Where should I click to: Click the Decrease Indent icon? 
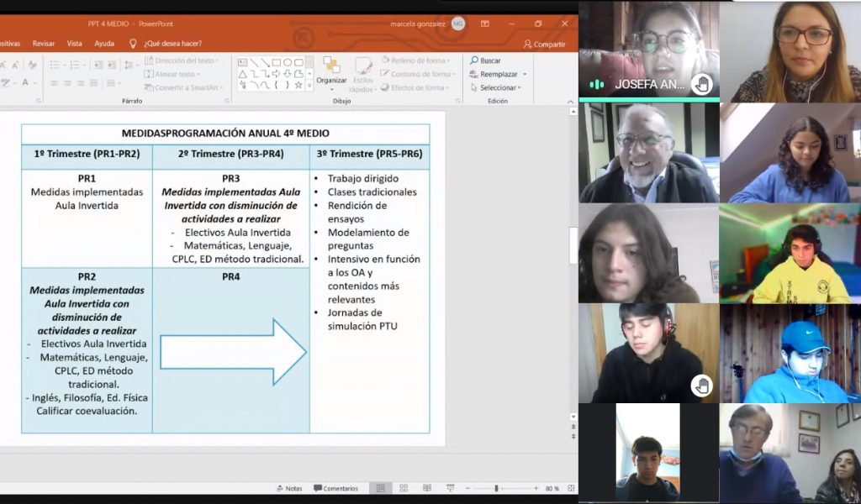coord(99,65)
